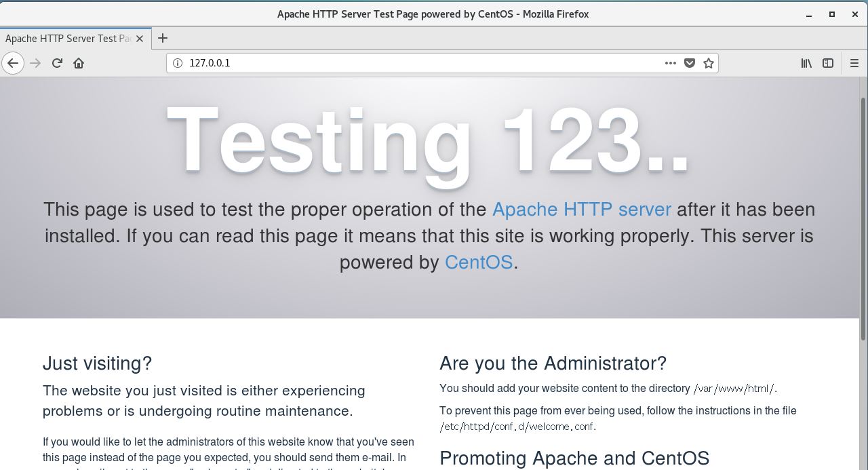Click the Just visiting? heading
Image resolution: width=868 pixels, height=470 pixels.
[97, 364]
